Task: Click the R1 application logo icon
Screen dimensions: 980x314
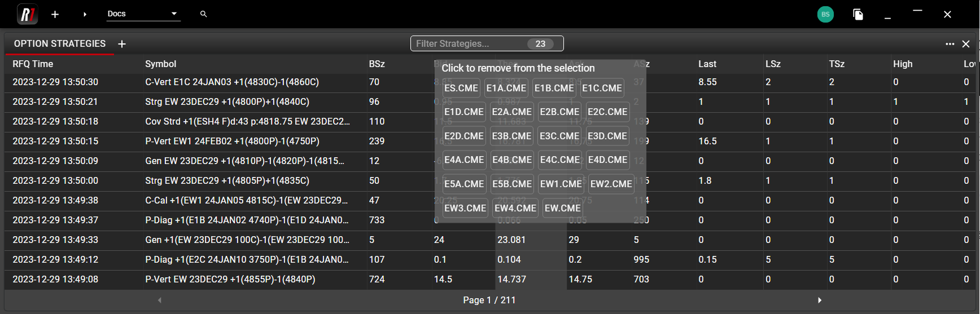Action: coord(27,14)
